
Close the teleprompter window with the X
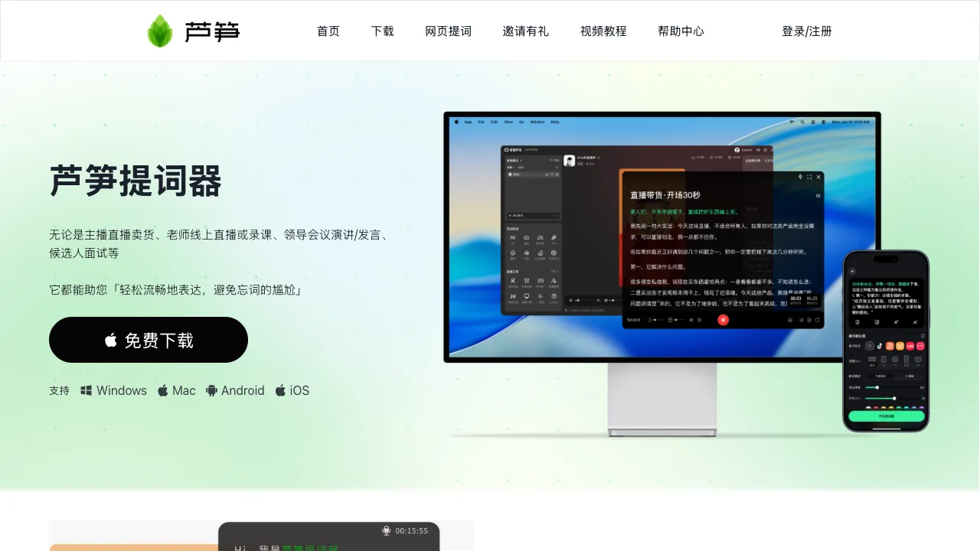click(818, 177)
